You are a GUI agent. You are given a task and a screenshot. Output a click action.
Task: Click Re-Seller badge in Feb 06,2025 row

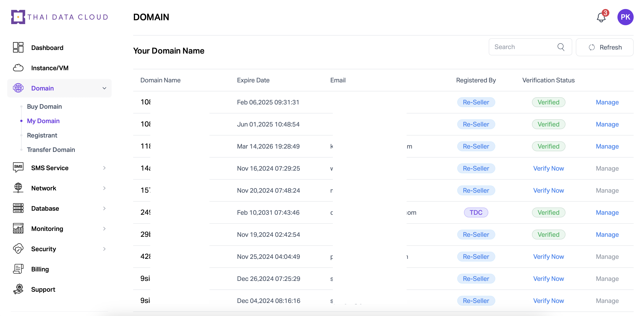tap(476, 102)
